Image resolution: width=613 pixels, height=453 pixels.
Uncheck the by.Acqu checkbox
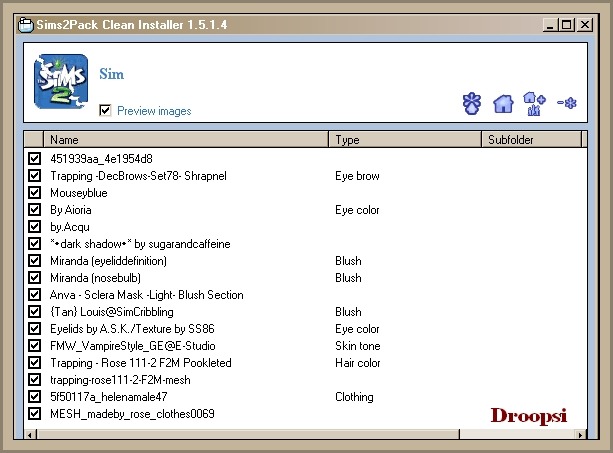click(34, 226)
